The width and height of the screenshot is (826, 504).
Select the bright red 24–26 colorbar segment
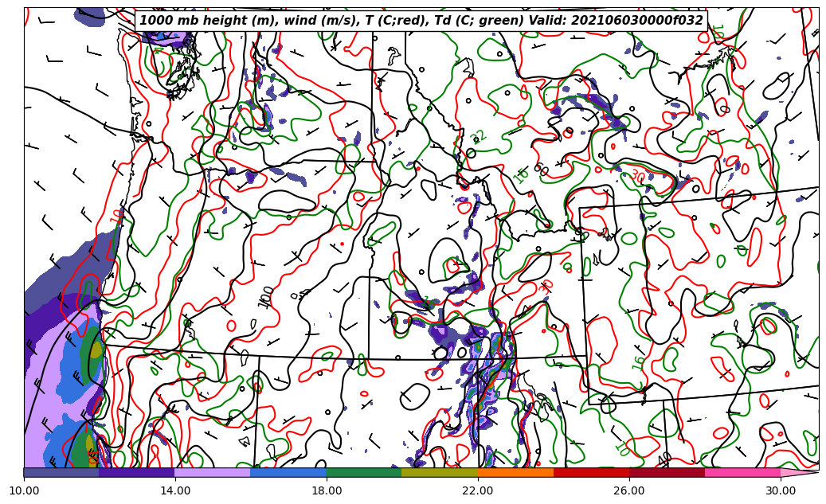(x=592, y=472)
